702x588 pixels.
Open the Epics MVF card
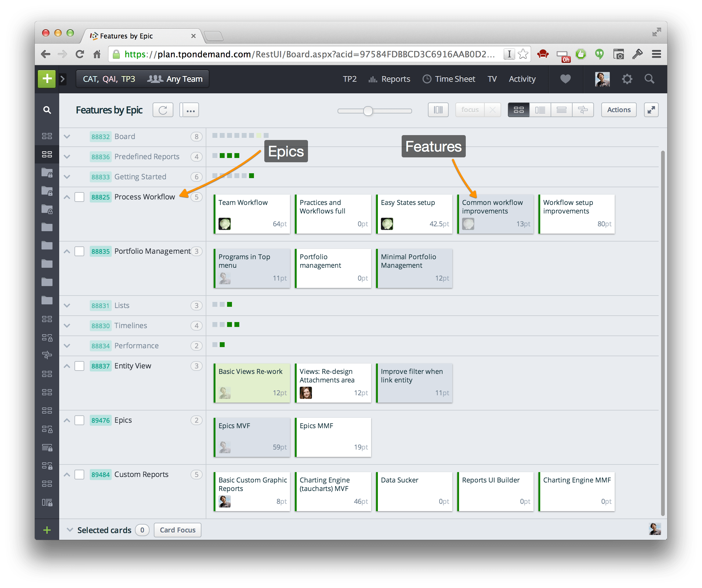[252, 437]
